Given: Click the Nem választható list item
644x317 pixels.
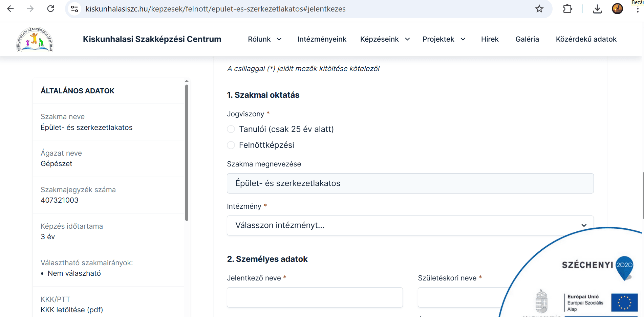Looking at the screenshot, I should (x=74, y=273).
